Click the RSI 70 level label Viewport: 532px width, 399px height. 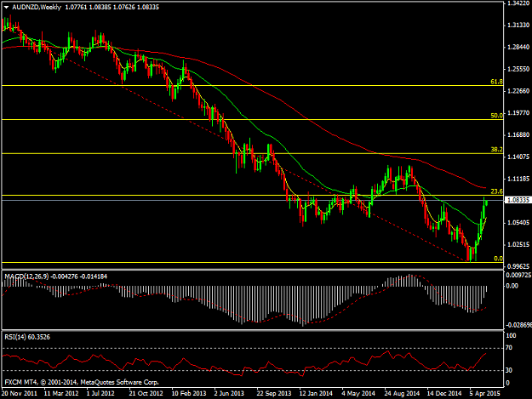[x=508, y=348]
